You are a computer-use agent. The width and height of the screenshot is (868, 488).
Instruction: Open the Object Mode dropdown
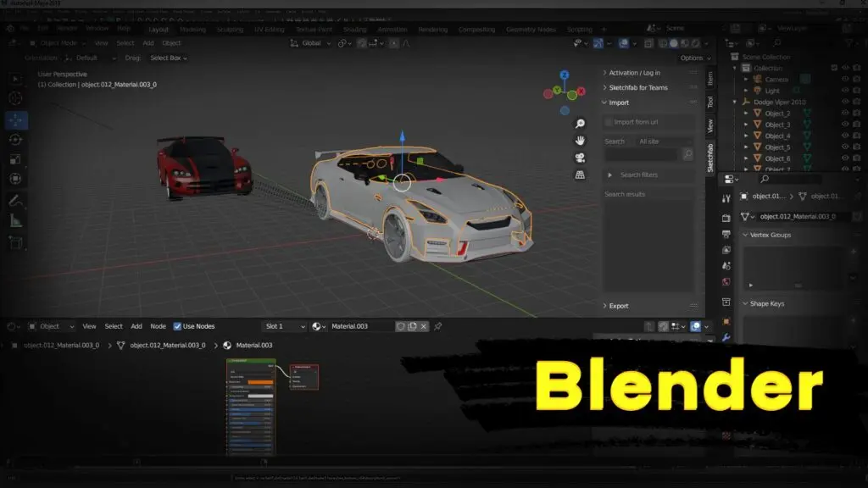tap(58, 43)
